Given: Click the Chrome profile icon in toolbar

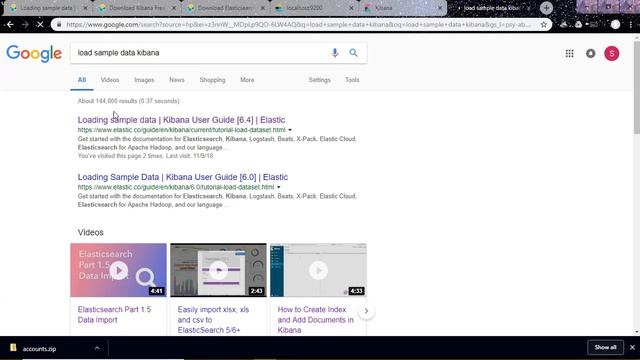Looking at the screenshot, I should click(616, 24).
